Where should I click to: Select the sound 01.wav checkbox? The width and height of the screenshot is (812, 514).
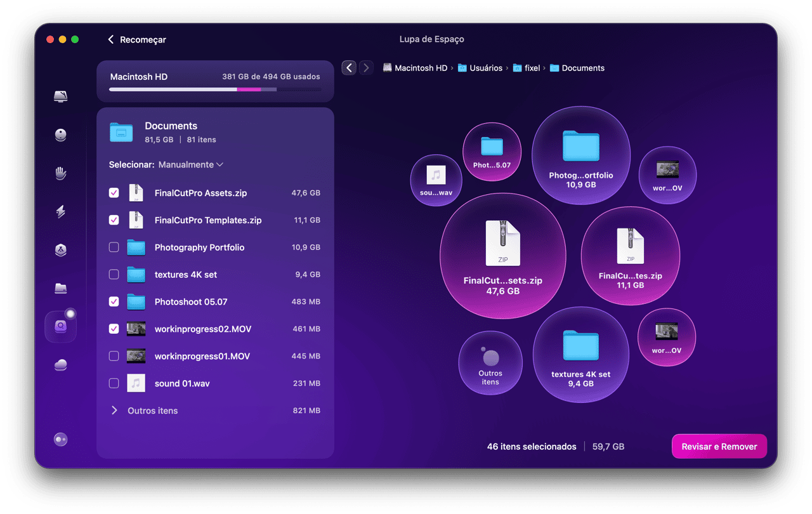coord(114,383)
